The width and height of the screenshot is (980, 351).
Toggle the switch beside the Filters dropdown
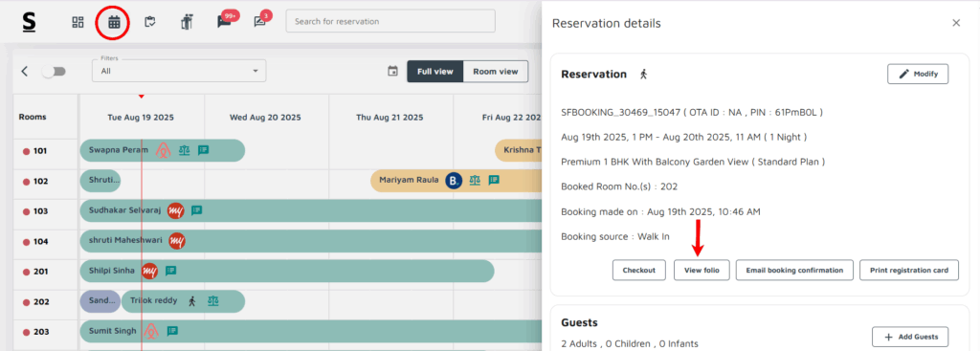tap(54, 71)
